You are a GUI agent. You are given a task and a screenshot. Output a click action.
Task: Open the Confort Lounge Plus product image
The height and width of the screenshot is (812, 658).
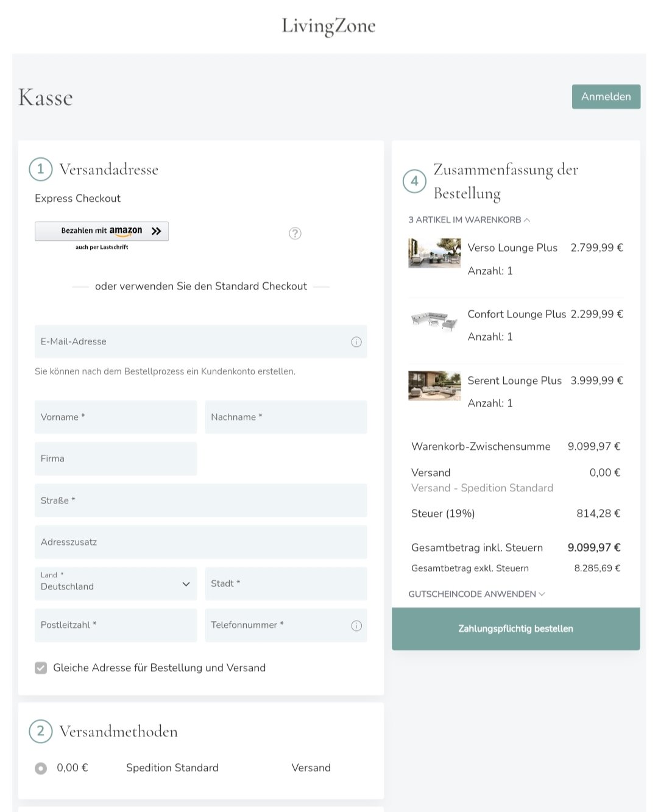pyautogui.click(x=434, y=320)
